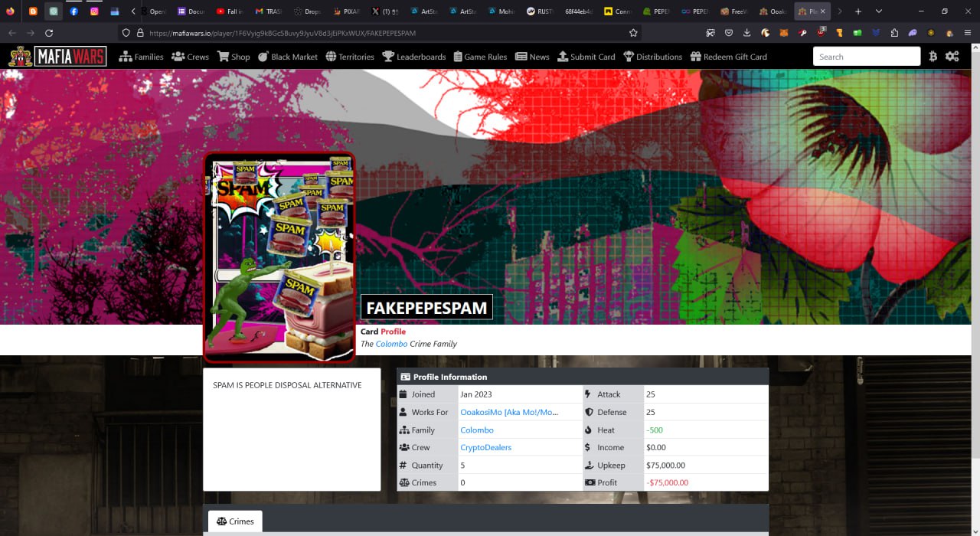This screenshot has height=536, width=980.
Task: Open pinned Facebook tab
Action: (x=74, y=11)
